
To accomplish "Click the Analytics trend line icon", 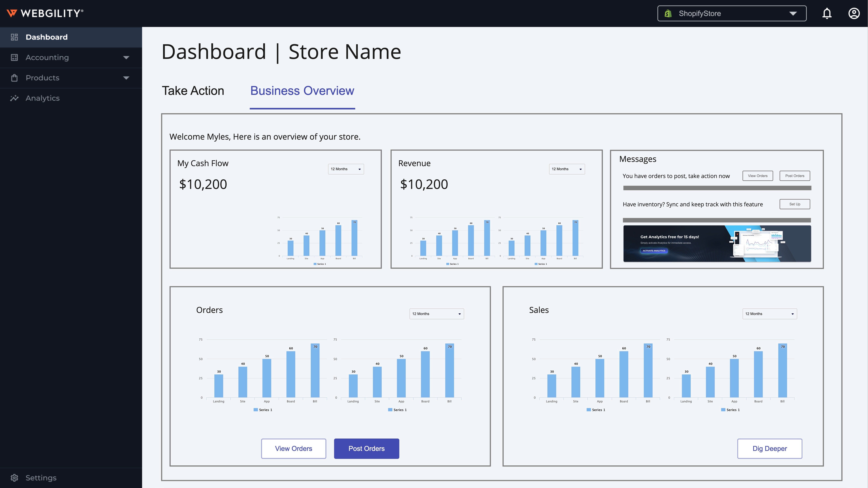I will click(x=14, y=98).
